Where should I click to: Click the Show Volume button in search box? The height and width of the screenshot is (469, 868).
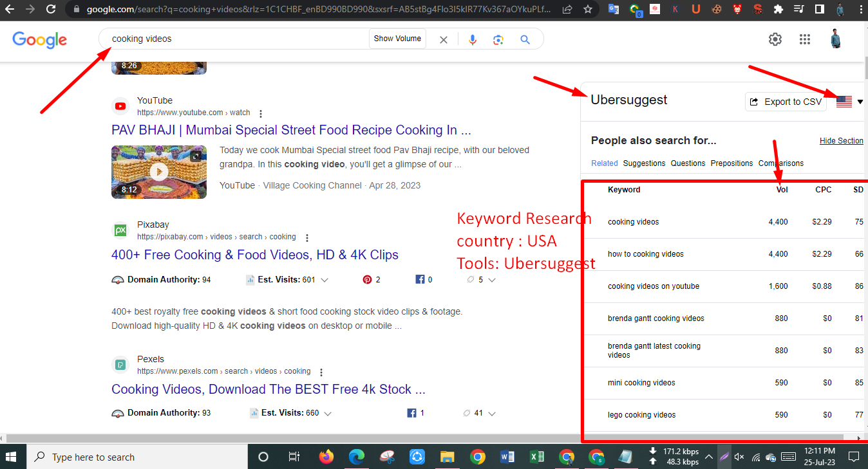pyautogui.click(x=397, y=39)
